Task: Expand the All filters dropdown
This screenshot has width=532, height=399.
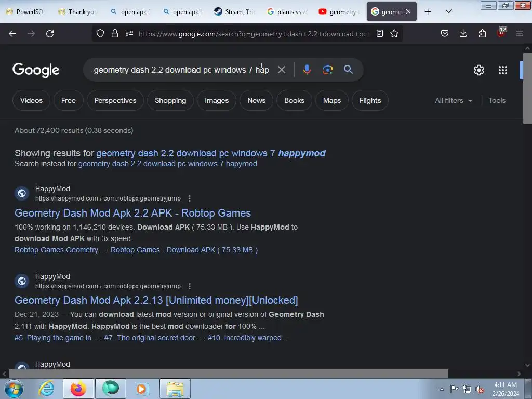Action: click(x=454, y=100)
